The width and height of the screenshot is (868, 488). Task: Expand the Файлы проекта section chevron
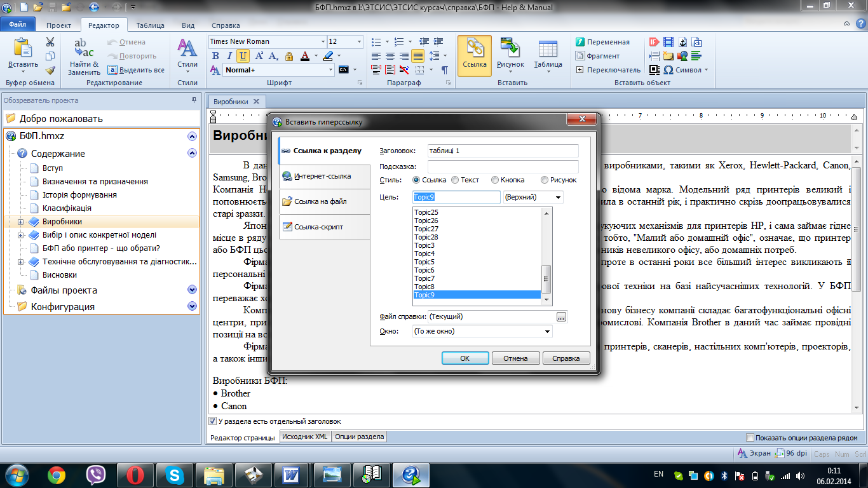coord(193,290)
